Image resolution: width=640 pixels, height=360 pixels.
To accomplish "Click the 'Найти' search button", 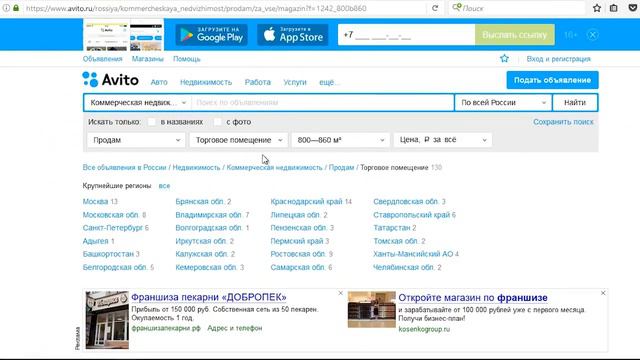I will tap(575, 102).
